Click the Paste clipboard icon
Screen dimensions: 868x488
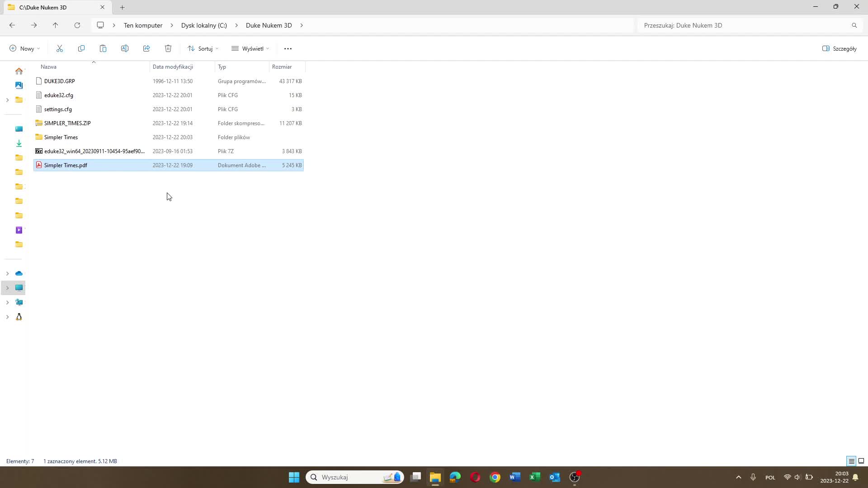click(103, 48)
